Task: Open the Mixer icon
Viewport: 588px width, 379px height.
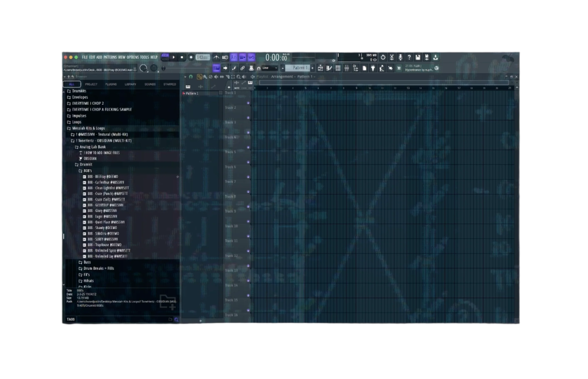Action: point(347,68)
